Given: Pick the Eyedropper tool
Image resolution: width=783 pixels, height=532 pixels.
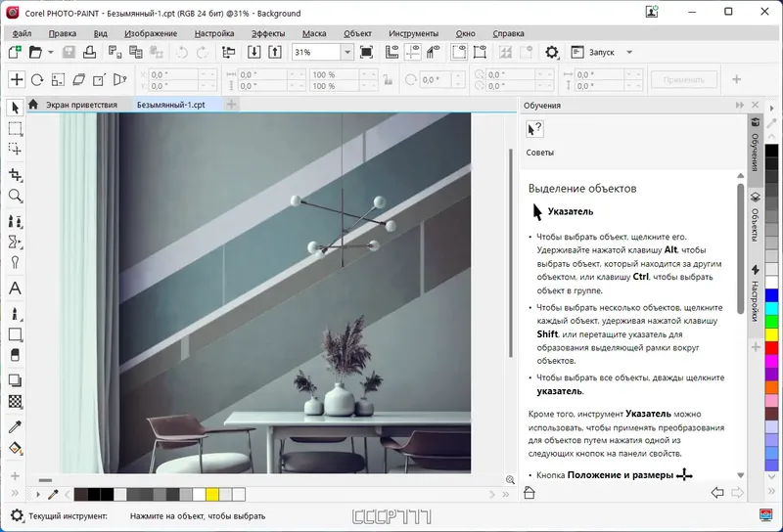Looking at the screenshot, I should 15,426.
